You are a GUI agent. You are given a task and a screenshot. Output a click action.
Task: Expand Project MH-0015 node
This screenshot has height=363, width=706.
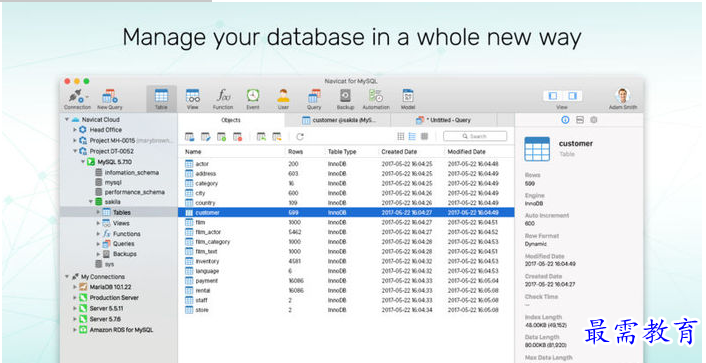75,141
